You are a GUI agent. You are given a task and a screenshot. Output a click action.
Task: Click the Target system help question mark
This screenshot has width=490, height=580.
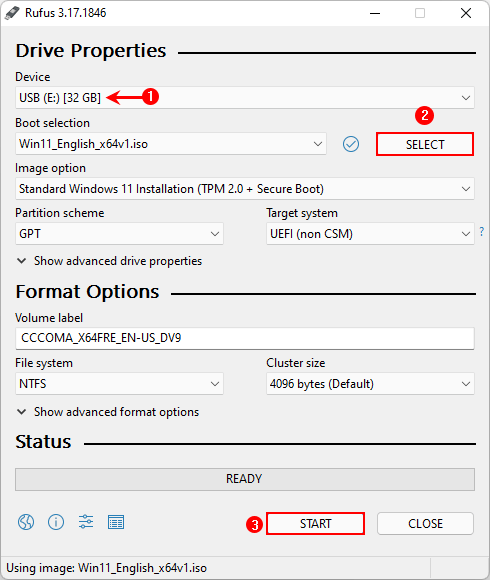(x=481, y=232)
